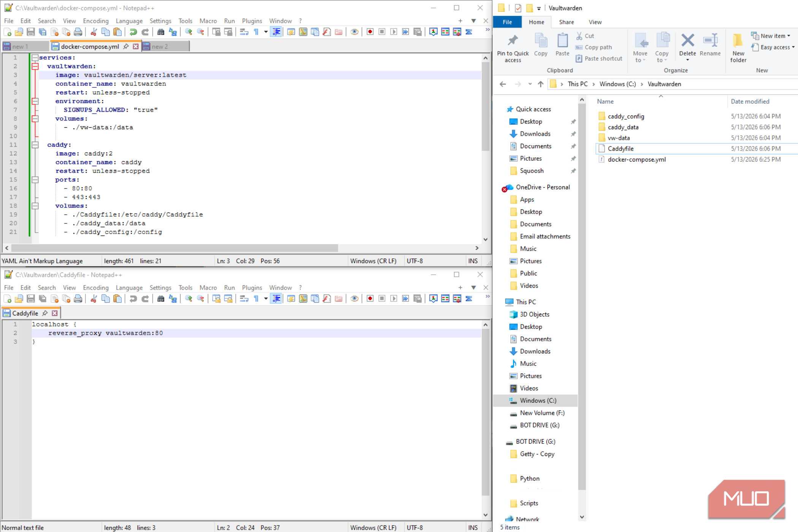Screen dimensions: 798x532
Task: Click Delete button in File Explorer ribbon
Action: coord(687,47)
